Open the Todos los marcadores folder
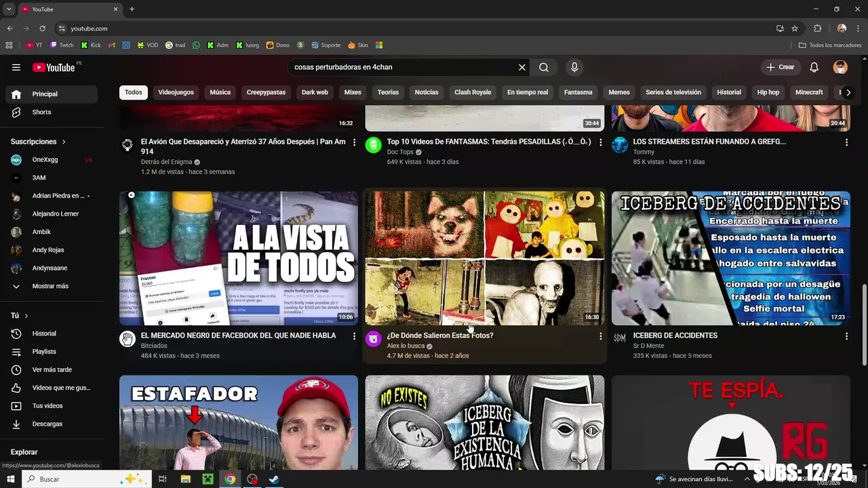The image size is (868, 488). pos(830,45)
